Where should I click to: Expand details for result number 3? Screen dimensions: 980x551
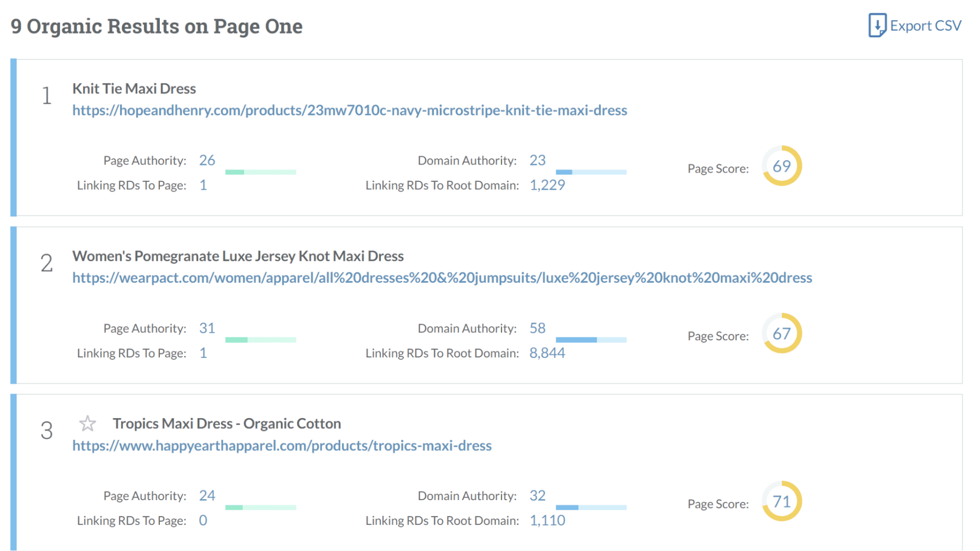click(47, 430)
